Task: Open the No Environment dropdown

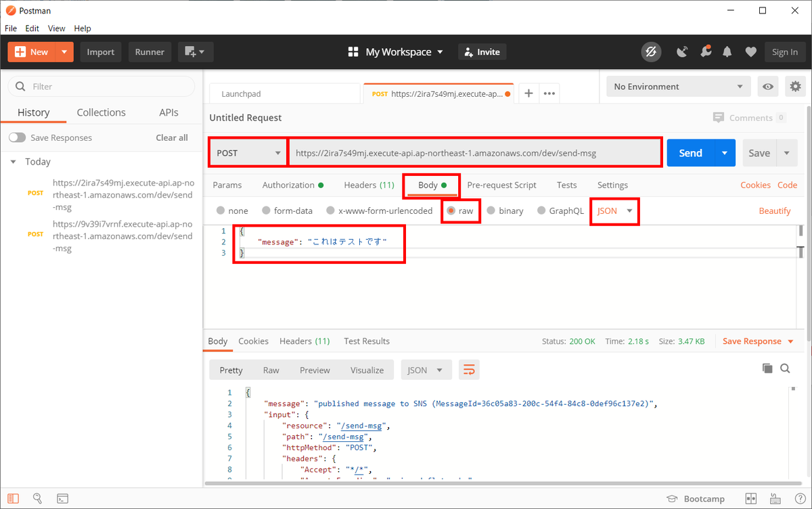Action: pos(678,87)
